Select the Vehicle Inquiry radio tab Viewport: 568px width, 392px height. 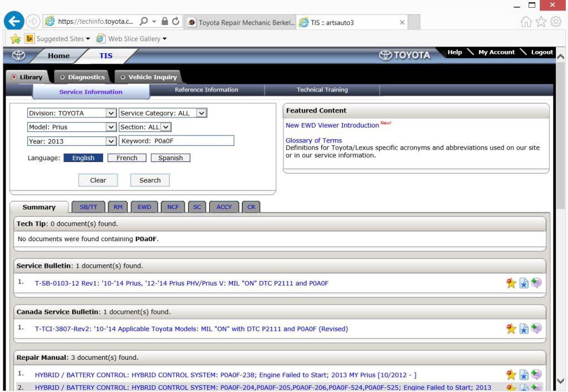coord(149,77)
